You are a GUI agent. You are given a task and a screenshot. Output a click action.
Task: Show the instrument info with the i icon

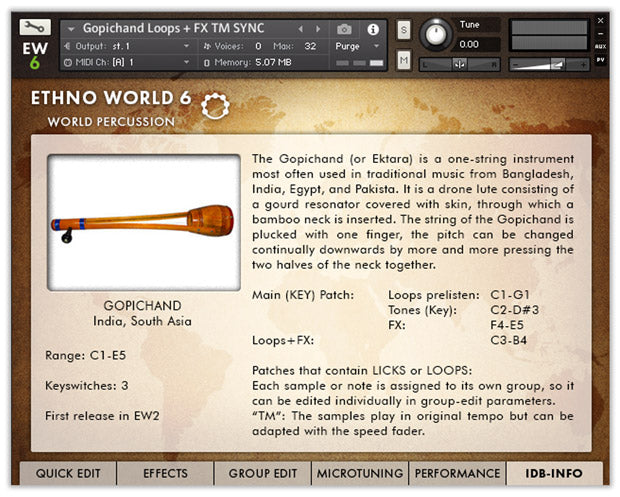[373, 29]
